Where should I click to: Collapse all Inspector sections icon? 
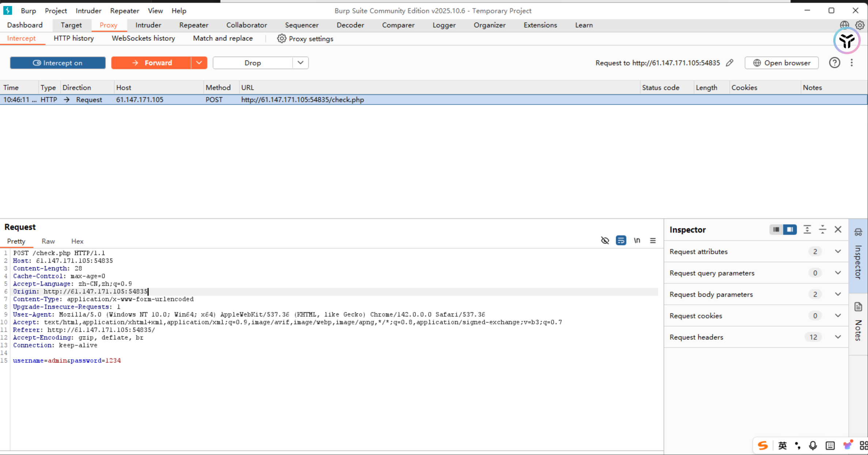pos(822,229)
